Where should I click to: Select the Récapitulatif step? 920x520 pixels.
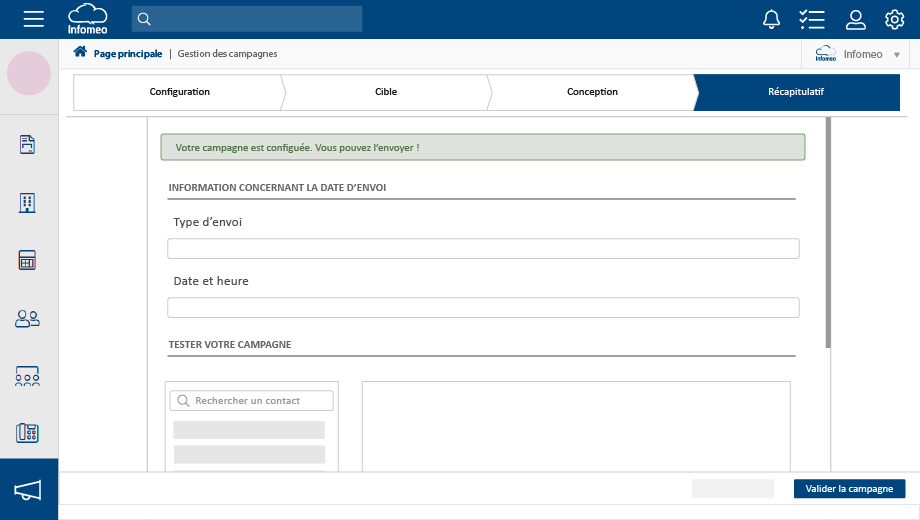click(x=796, y=92)
